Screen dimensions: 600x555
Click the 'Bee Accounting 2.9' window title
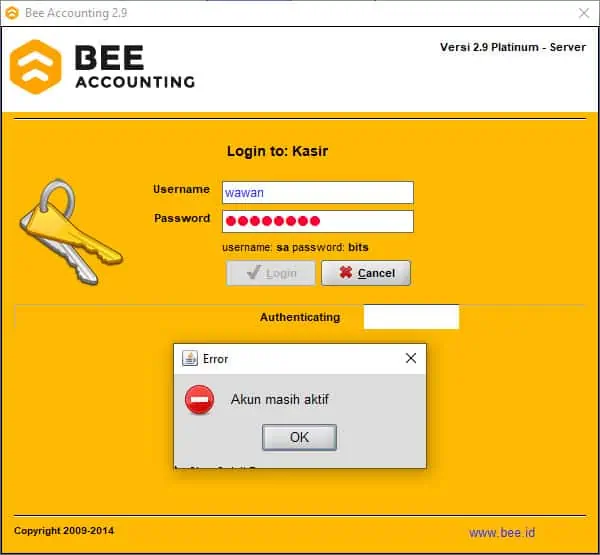(x=76, y=13)
